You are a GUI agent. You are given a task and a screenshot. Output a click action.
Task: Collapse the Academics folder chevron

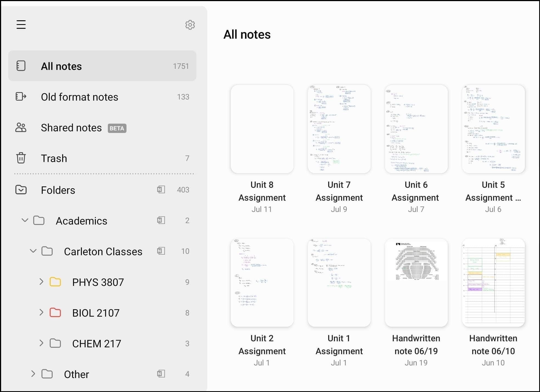tap(25, 220)
